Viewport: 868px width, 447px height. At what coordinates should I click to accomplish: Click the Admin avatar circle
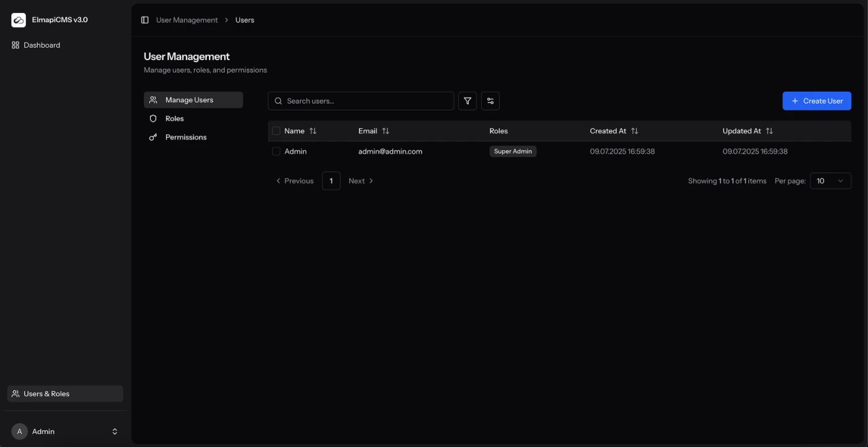[19, 432]
